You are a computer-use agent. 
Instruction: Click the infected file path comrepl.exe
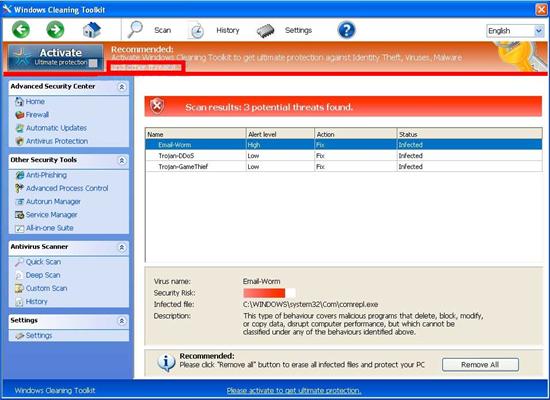click(x=310, y=304)
